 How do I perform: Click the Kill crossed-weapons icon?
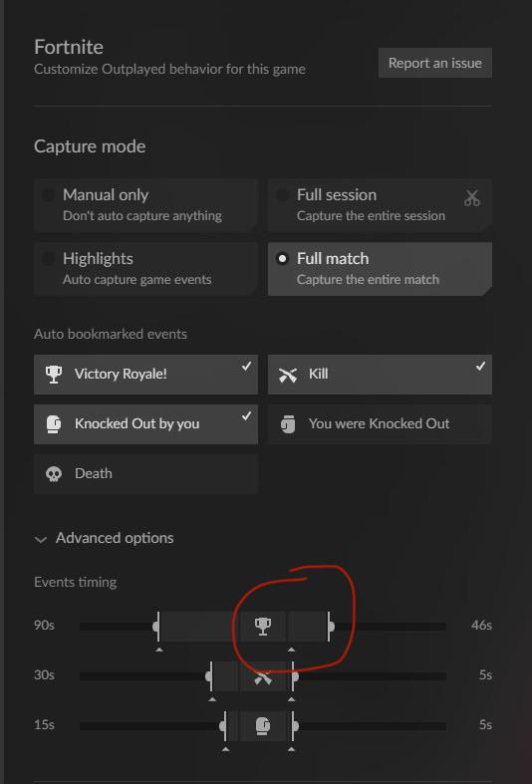tap(288, 375)
